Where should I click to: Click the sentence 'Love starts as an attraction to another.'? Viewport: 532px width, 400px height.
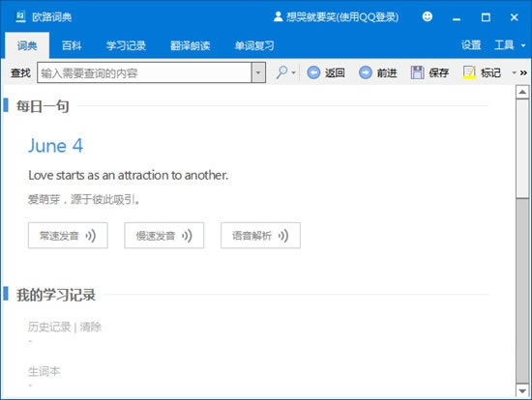[129, 175]
